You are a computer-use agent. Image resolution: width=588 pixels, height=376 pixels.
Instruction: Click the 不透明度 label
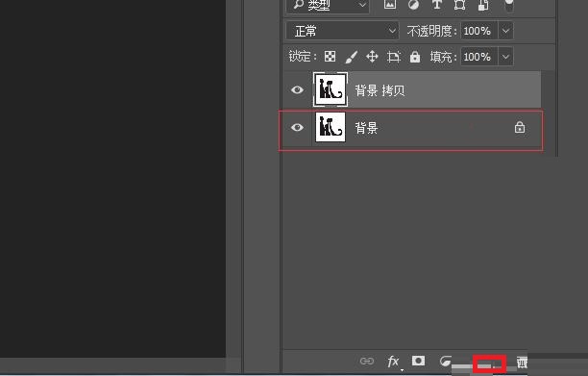click(431, 31)
